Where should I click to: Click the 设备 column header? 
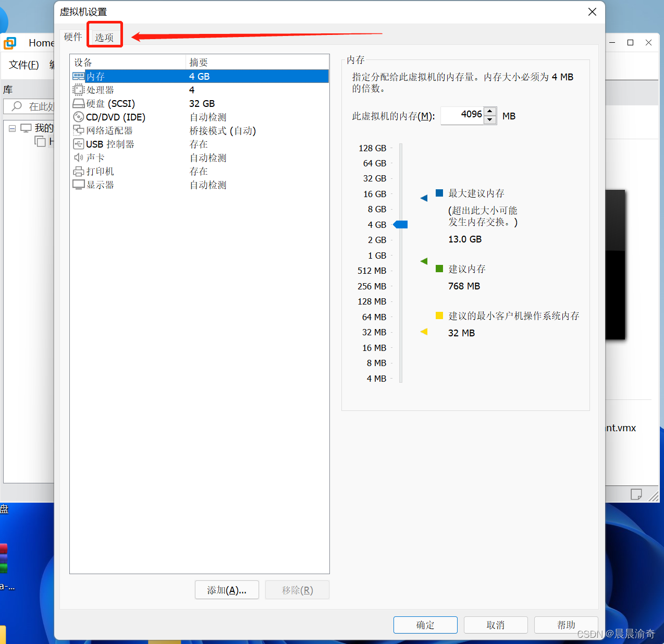tap(128, 62)
